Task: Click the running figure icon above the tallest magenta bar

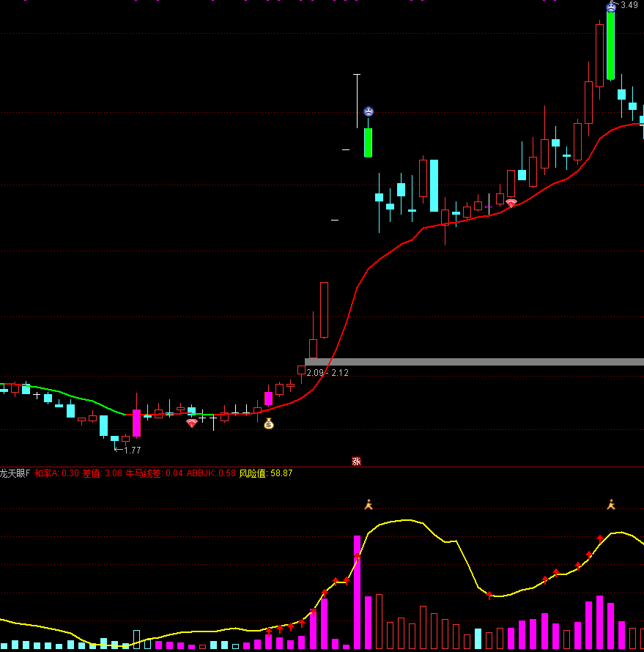Action: point(369,505)
